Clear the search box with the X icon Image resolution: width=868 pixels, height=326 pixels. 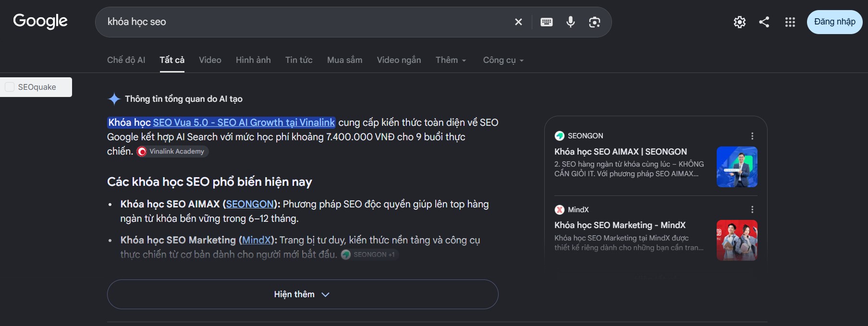pos(518,22)
